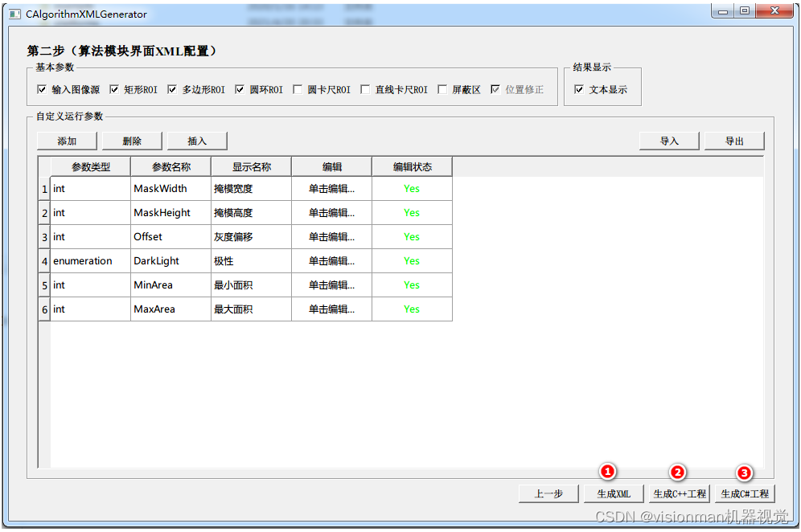
Task: Check the 直线卡尺ROI option
Action: (x=366, y=89)
